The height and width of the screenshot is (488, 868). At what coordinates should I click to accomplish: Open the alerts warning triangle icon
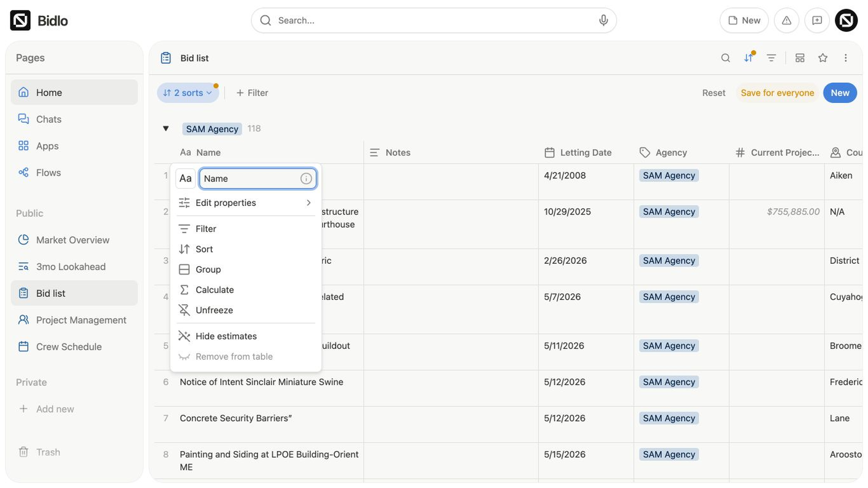tap(787, 20)
